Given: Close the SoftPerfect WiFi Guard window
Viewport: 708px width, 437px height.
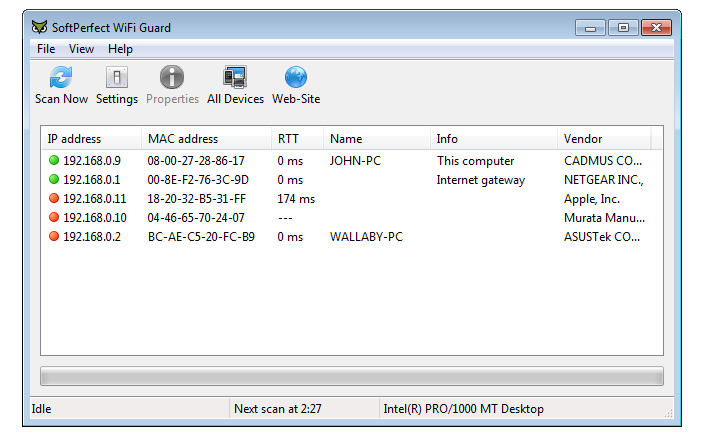Looking at the screenshot, I should [x=657, y=28].
